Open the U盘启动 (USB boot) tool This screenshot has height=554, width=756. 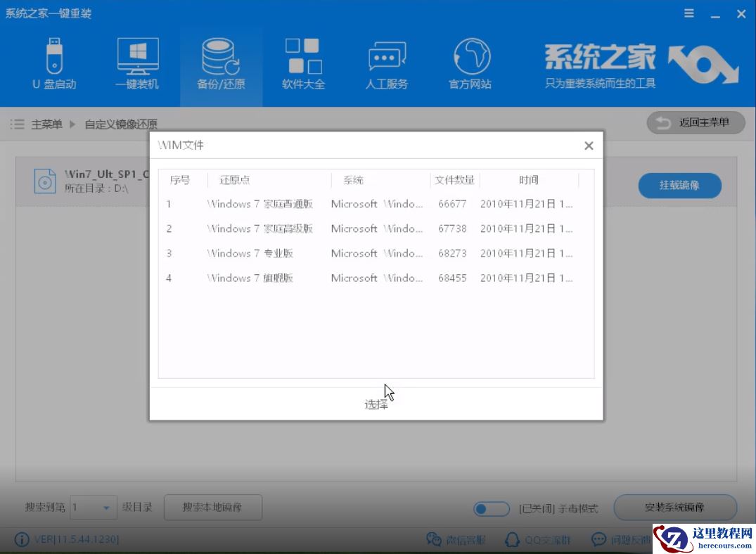click(56, 63)
